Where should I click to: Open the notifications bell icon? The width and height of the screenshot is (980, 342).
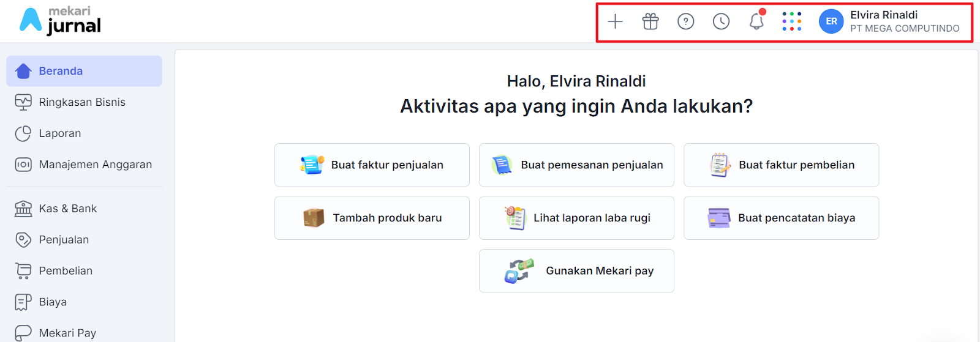[757, 21]
